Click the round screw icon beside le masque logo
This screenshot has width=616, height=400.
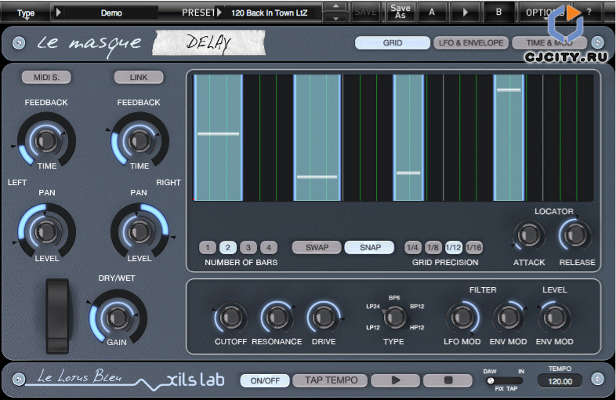[18, 43]
